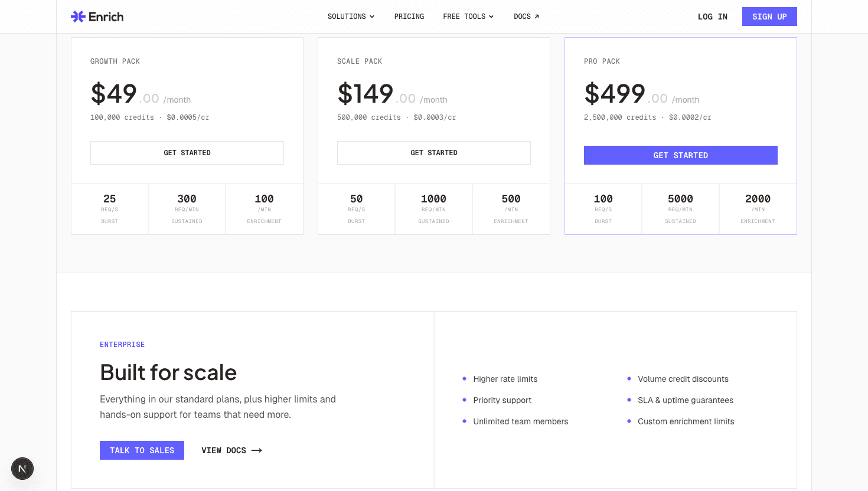Open VIEW DOCS under Enterprise section
Screen dimensions: 868x491
coord(224,450)
